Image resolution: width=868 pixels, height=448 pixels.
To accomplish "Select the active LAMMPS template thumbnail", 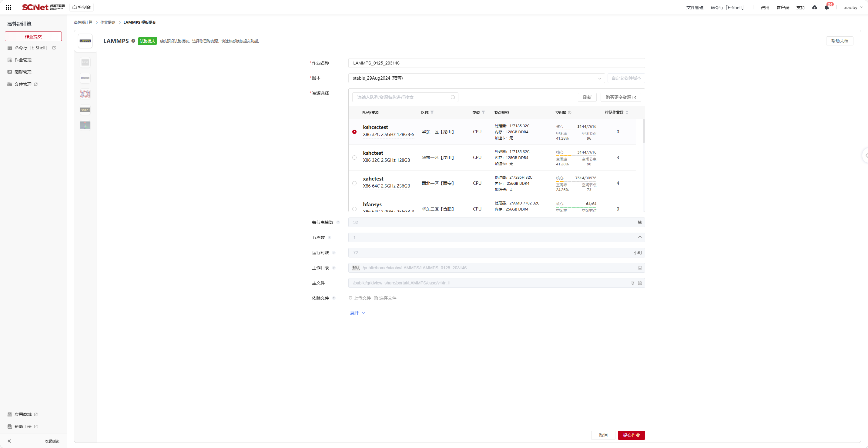I will click(x=85, y=41).
